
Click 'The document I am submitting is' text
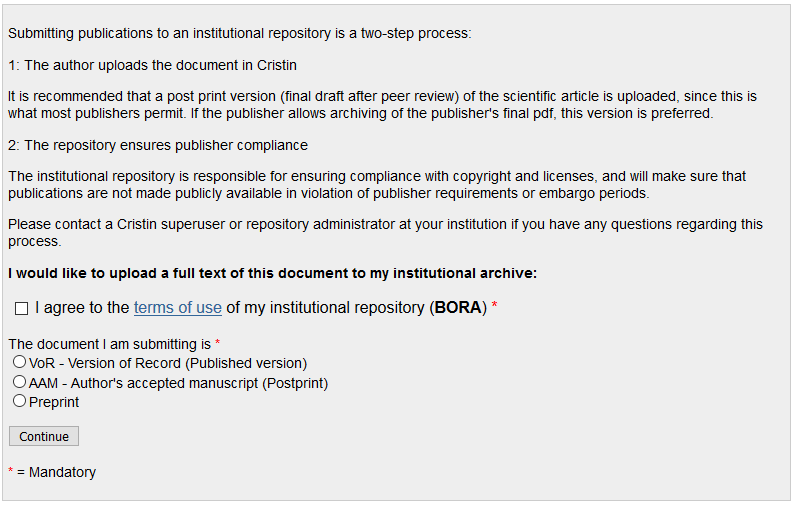(x=110, y=344)
